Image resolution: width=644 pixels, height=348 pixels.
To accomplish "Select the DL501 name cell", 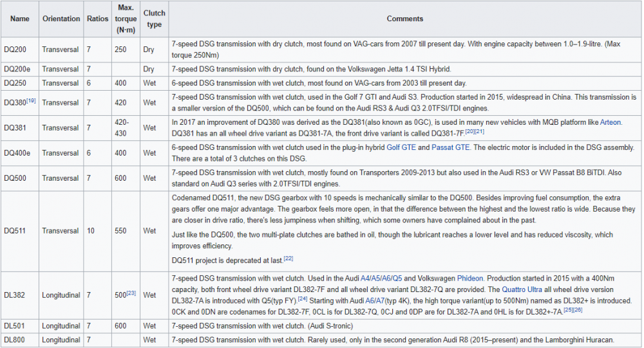I will click(20, 326).
